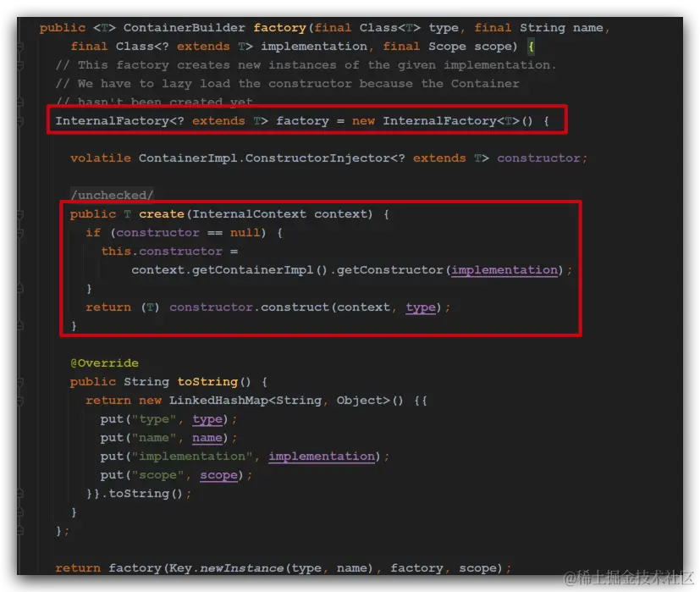Click fold end marker beside '};' closing line
The image size is (700, 592).
20,531
